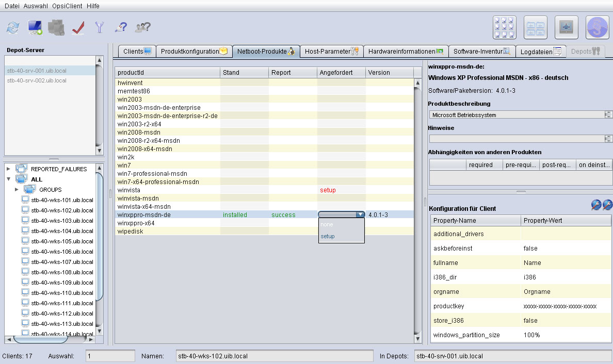Viewport: 613px width, 364px height.
Task: Switch to the Software-Inventur tab
Action: pyautogui.click(x=481, y=51)
